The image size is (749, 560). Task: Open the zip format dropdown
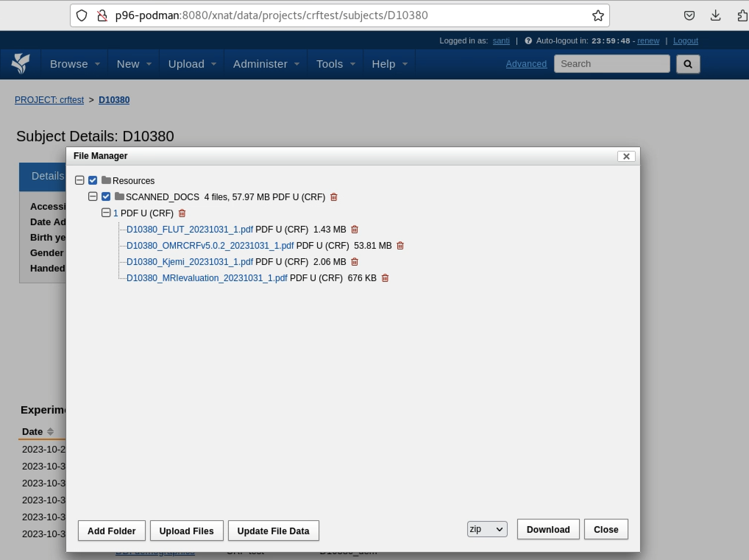pos(486,529)
